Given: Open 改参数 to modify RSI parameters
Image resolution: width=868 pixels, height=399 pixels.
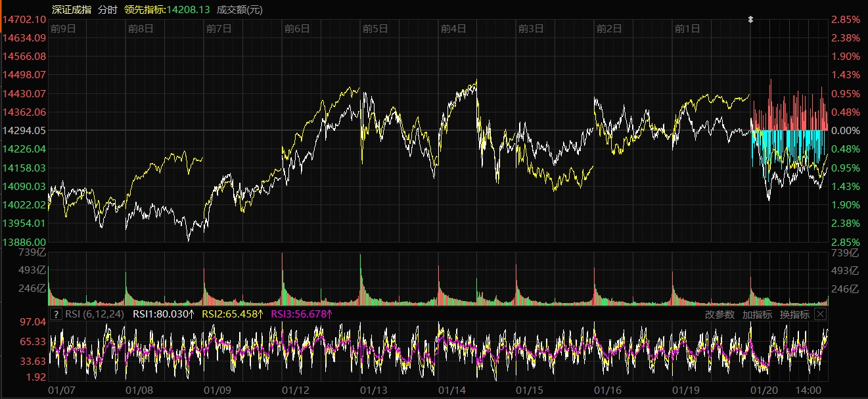Looking at the screenshot, I should click(x=720, y=314).
